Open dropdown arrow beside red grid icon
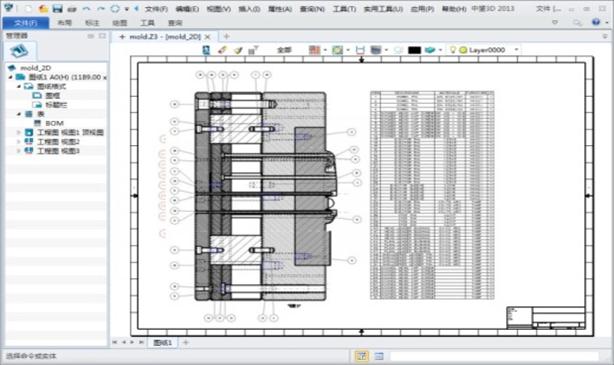The image size is (614, 365). [325, 50]
